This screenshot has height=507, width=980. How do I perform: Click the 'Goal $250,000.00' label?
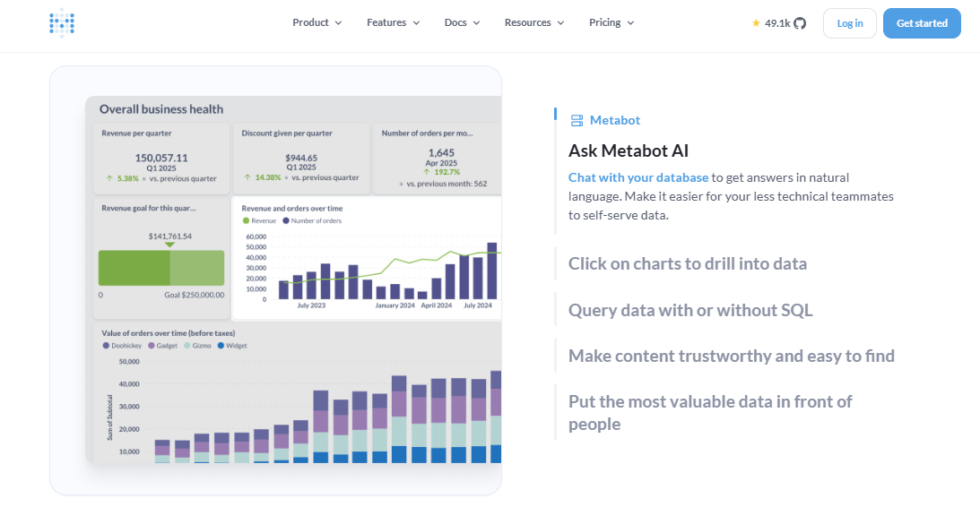tap(195, 296)
